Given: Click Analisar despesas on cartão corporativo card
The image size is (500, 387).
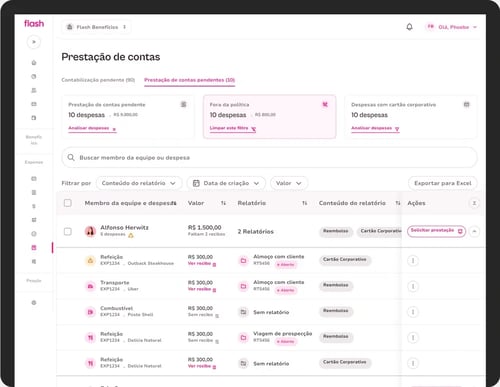Looking at the screenshot, I should pos(375,128).
